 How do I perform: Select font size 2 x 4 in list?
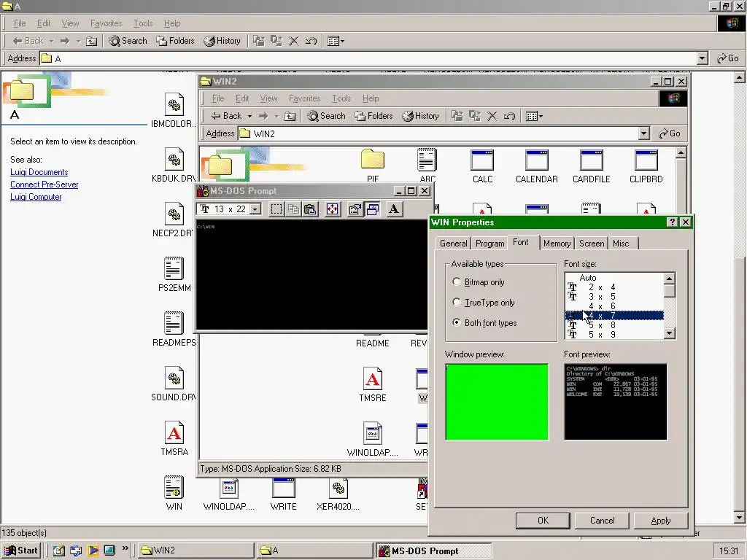pyautogui.click(x=614, y=287)
